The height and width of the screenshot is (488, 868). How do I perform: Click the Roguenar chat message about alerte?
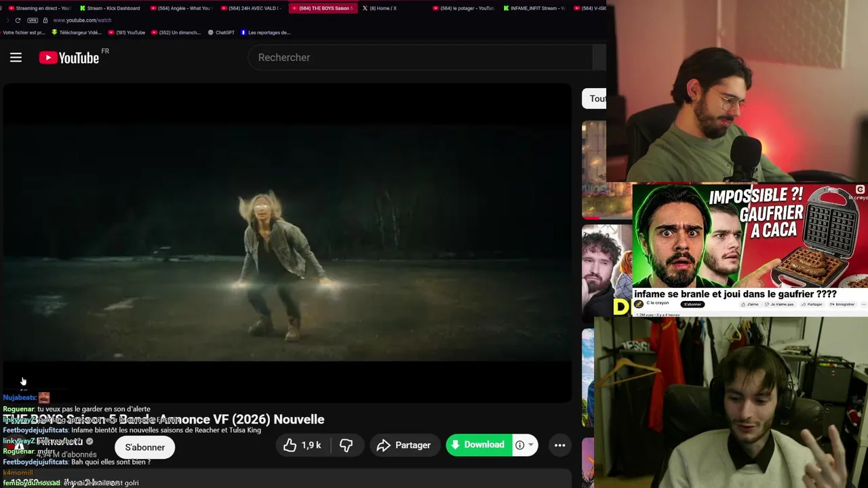(77, 409)
